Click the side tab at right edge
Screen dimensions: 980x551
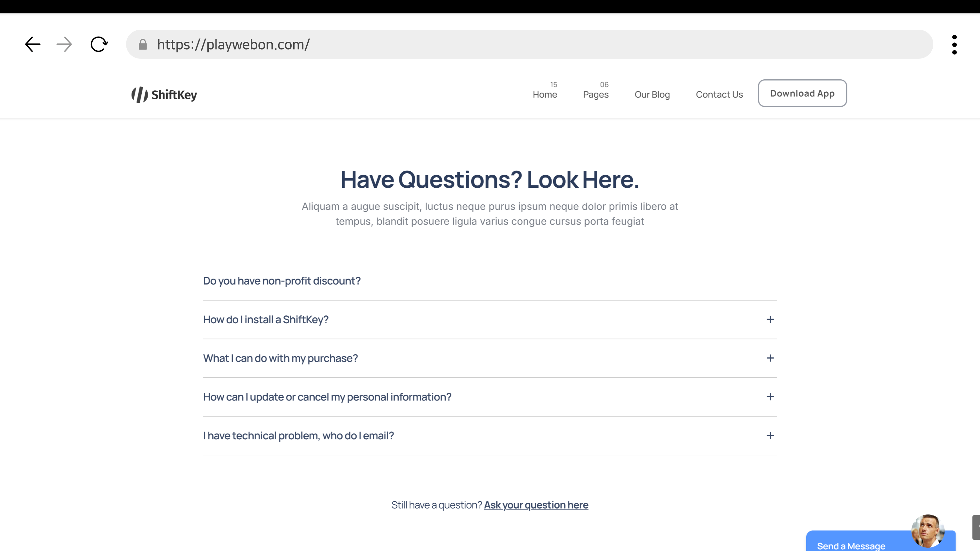click(976, 527)
